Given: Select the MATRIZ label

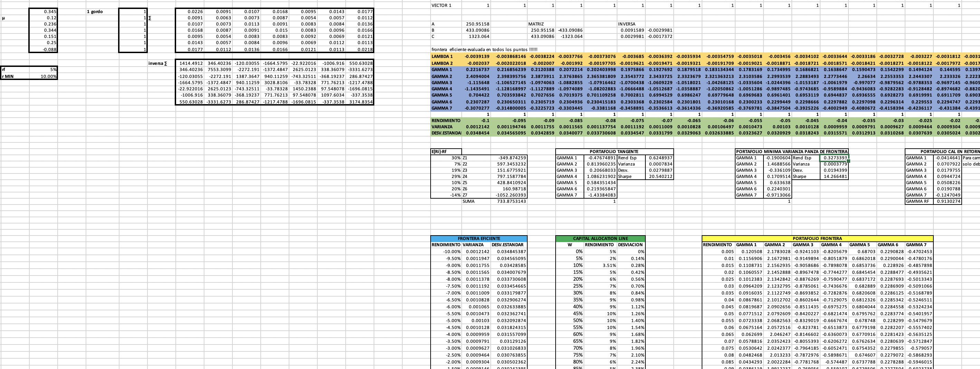Looking at the screenshot, I should [542, 24].
